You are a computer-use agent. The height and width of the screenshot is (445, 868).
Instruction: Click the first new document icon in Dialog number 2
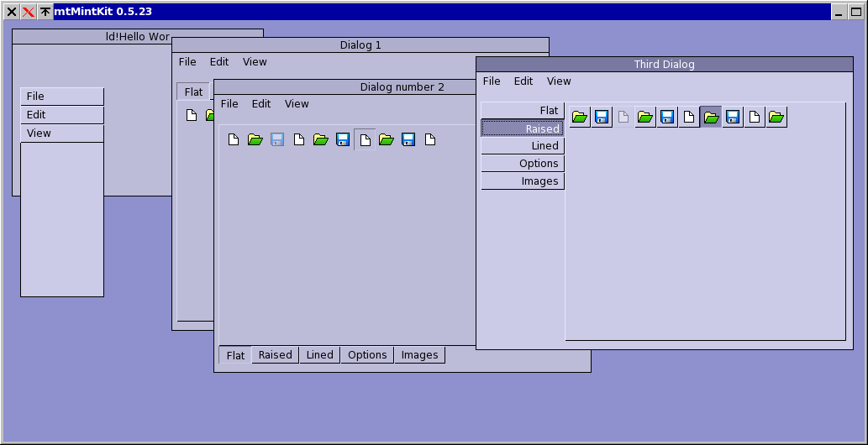[x=234, y=139]
